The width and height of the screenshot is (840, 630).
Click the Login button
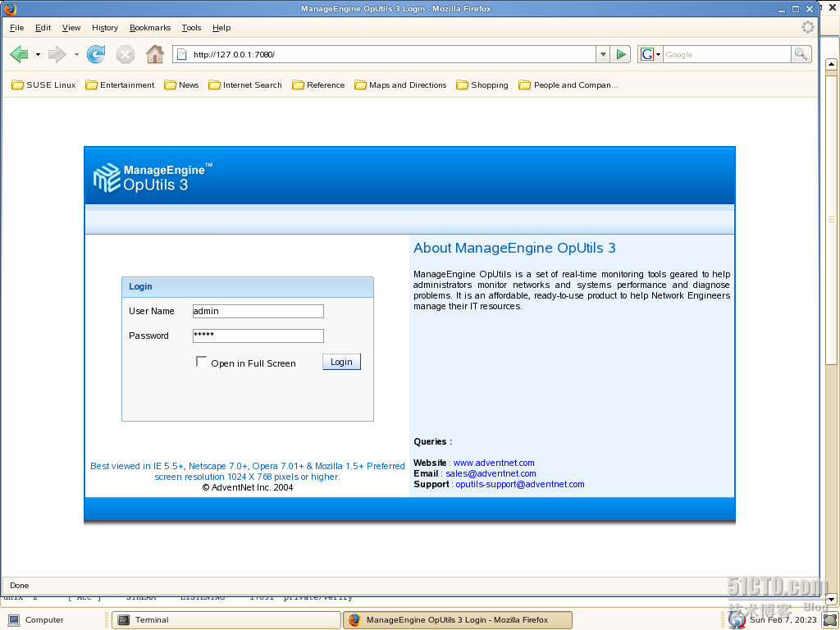pos(341,362)
